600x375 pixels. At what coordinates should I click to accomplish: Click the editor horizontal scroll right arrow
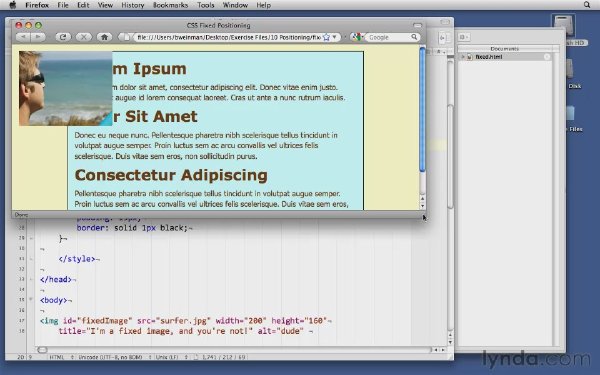click(x=443, y=350)
